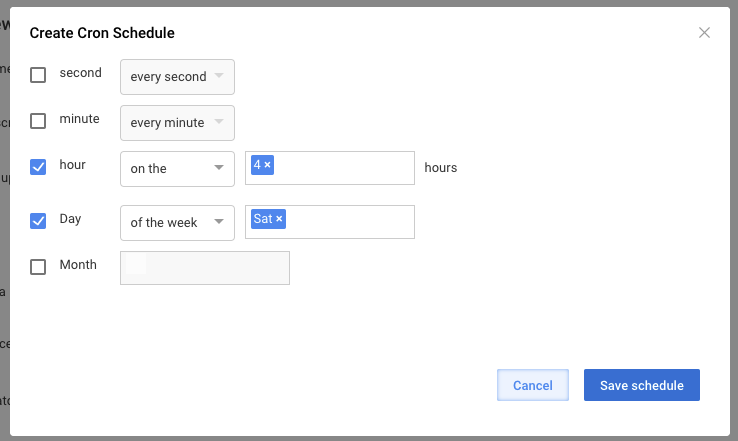Remove the Sat day tag
This screenshot has height=441, width=738.
pyautogui.click(x=279, y=219)
